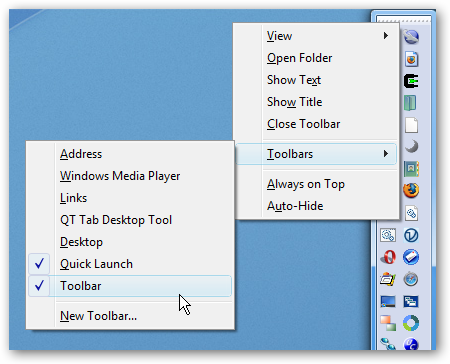Choose New Toolbar... from the submenu
The image size is (450, 364).
(x=130, y=316)
